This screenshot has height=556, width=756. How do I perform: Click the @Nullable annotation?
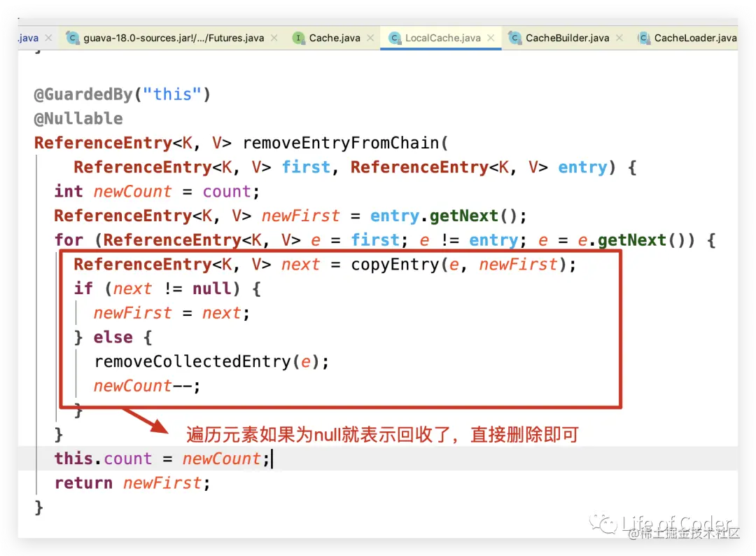coord(78,118)
